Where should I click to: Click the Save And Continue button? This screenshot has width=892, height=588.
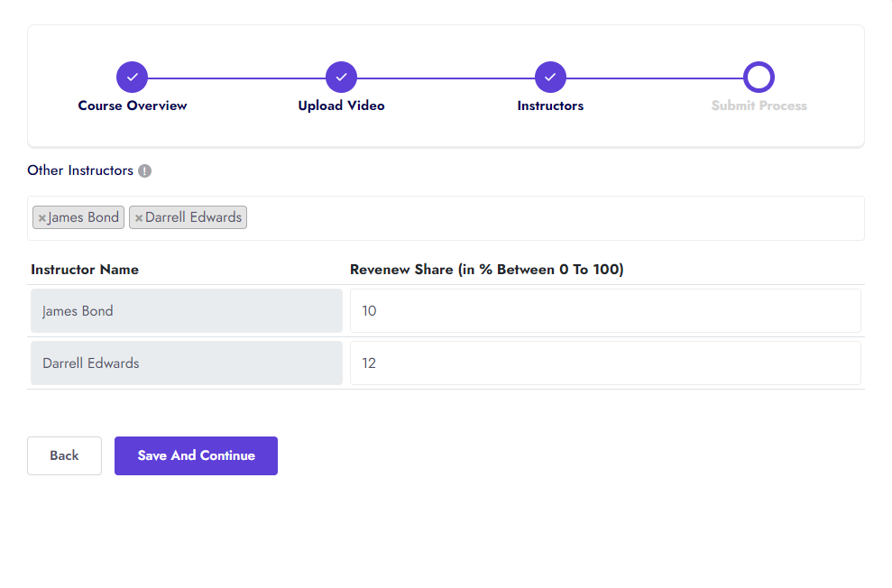pos(196,455)
